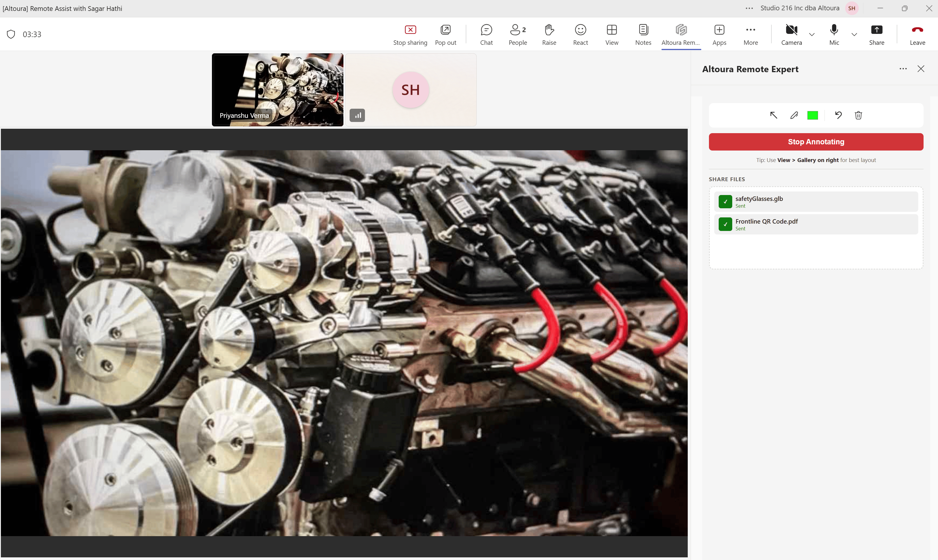This screenshot has width=938, height=560.
Task: Stop sharing the screen
Action: click(410, 35)
